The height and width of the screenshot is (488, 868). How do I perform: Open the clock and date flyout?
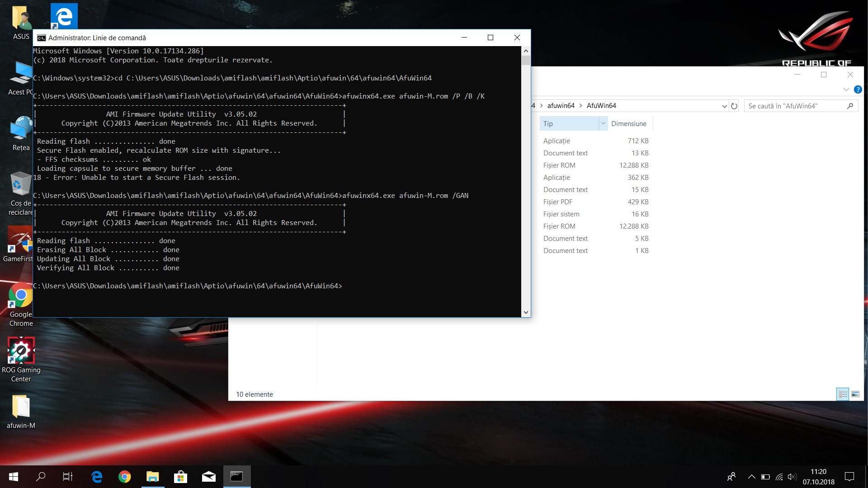pyautogui.click(x=818, y=477)
